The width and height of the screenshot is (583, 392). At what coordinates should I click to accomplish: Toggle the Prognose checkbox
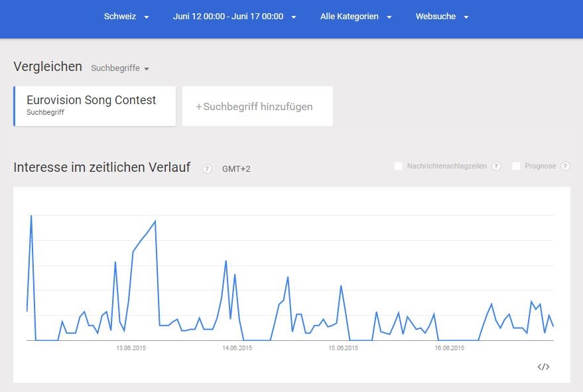pos(516,166)
